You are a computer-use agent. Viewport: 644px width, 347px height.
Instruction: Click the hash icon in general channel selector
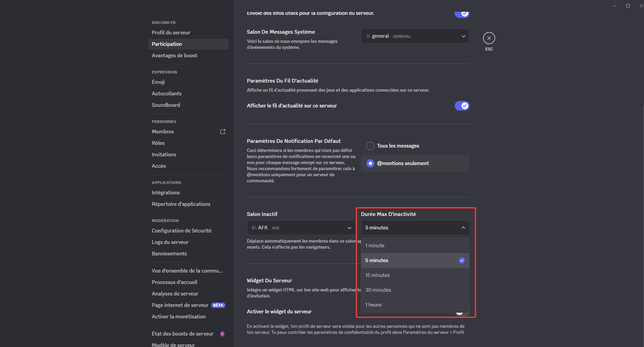368,36
